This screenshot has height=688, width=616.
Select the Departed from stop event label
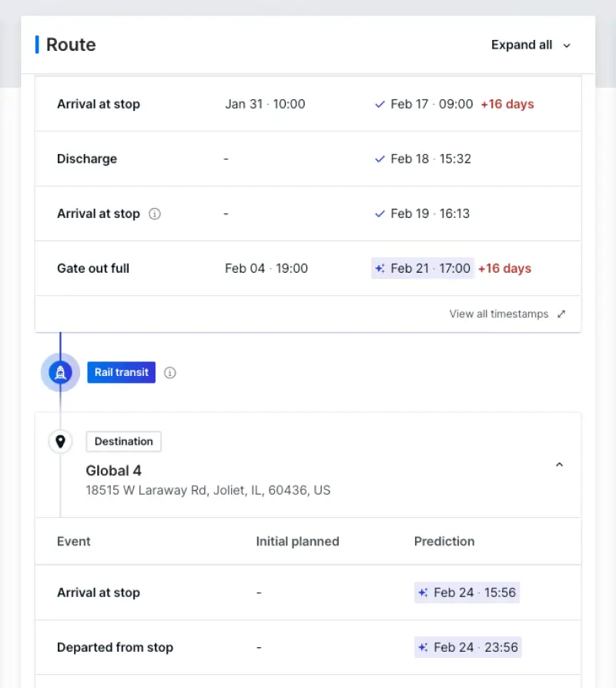(x=115, y=648)
